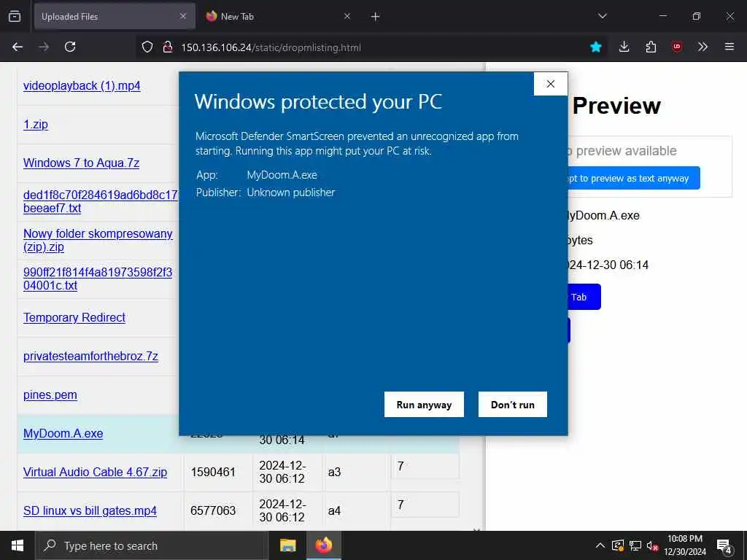Show site security padlock info
The image size is (747, 560).
tap(167, 47)
